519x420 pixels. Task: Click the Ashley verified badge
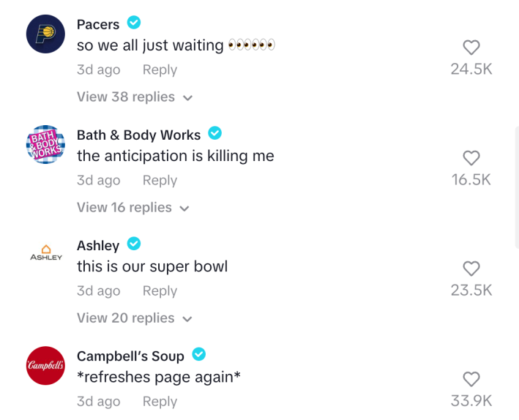pyautogui.click(x=133, y=244)
